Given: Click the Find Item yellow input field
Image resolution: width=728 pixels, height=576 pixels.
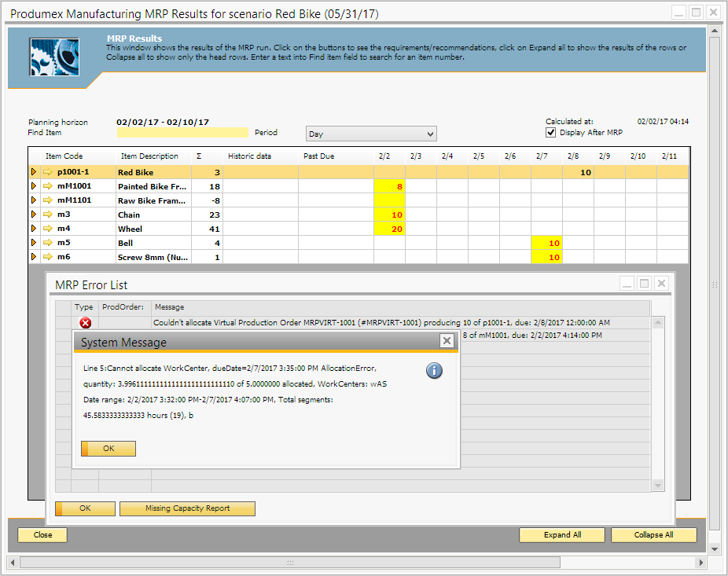Looking at the screenshot, I should (x=182, y=133).
